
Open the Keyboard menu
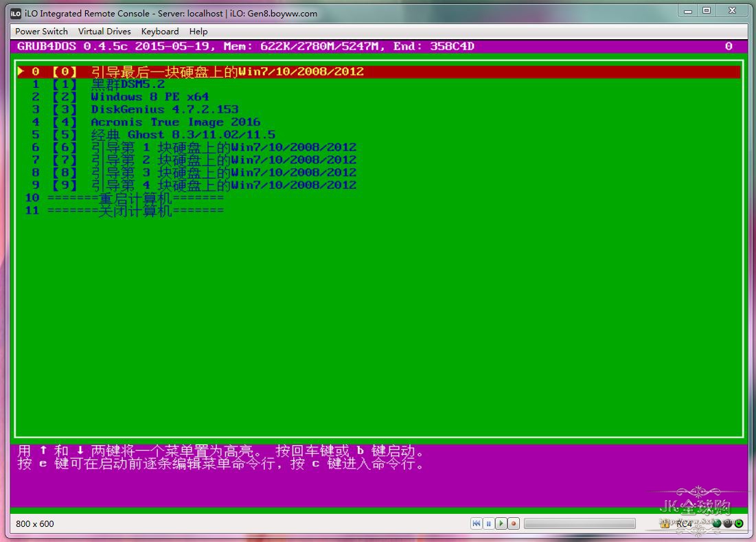tap(160, 31)
